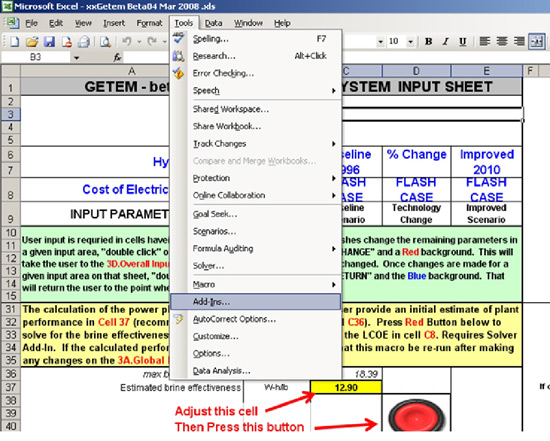Expand the Macro submenu
The height and width of the screenshot is (441, 550).
256,285
